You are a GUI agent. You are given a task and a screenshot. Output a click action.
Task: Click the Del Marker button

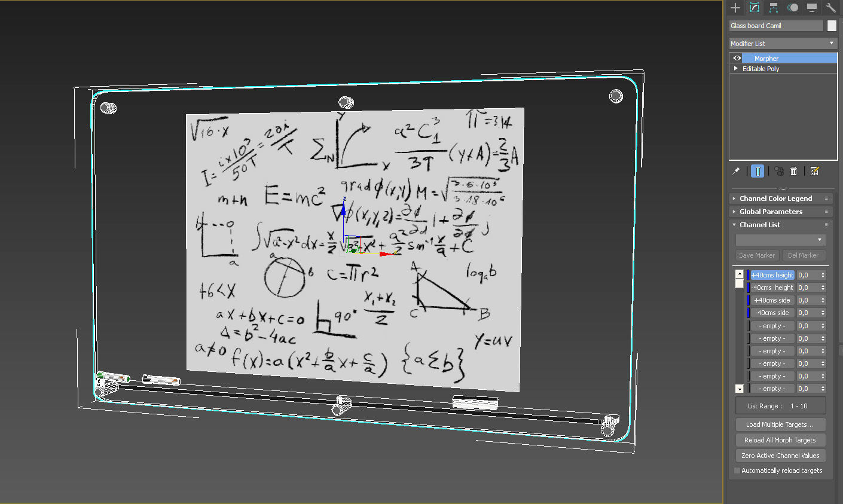803,255
